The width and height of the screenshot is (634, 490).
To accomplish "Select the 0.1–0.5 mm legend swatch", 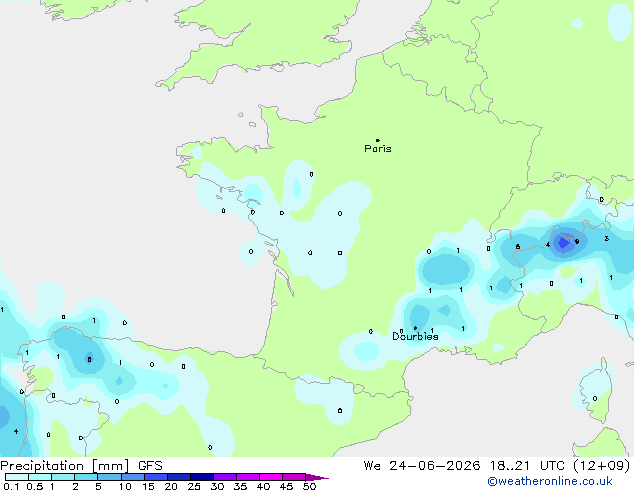I will [17, 477].
